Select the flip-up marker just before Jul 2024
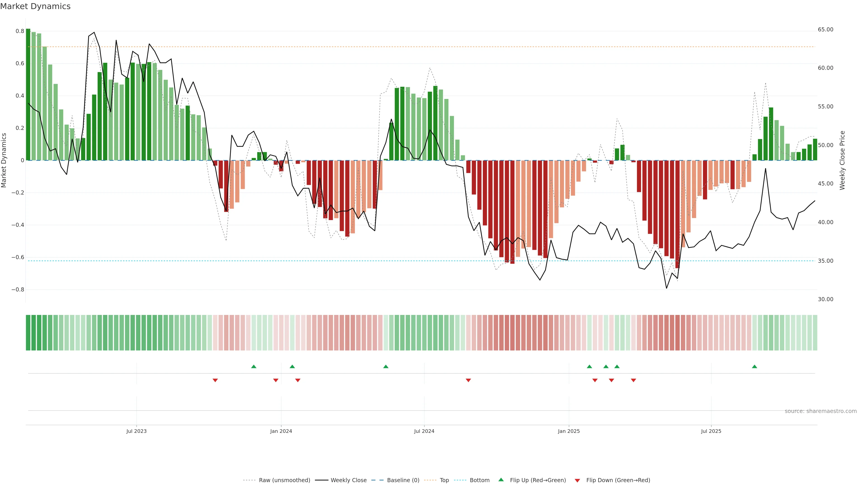The image size is (868, 488). 386,366
